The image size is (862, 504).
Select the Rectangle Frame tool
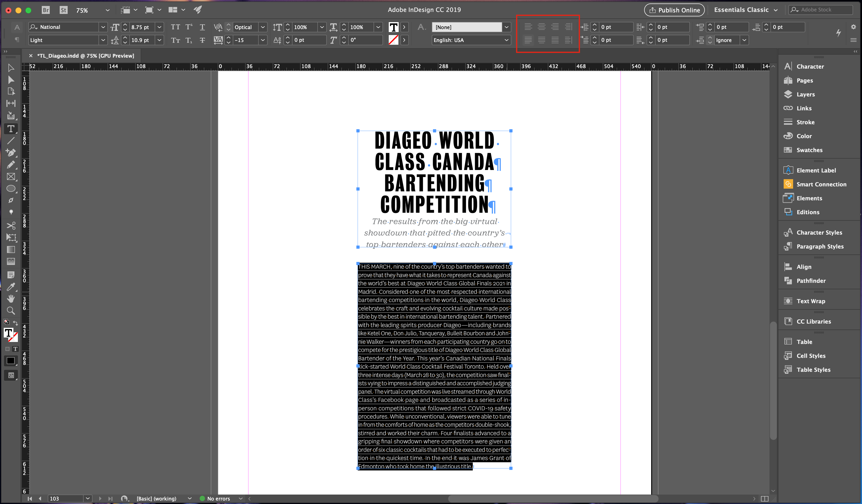[11, 177]
